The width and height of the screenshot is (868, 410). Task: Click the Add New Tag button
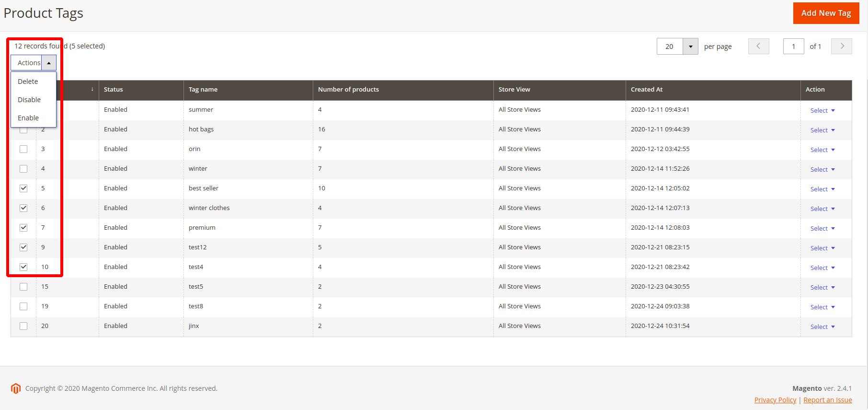[x=826, y=13]
